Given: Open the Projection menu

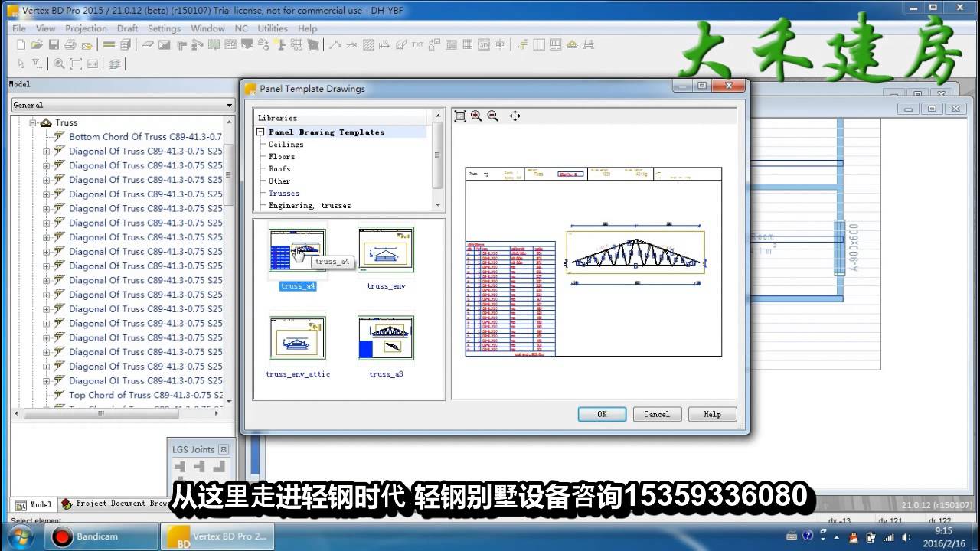Looking at the screenshot, I should pyautogui.click(x=86, y=28).
